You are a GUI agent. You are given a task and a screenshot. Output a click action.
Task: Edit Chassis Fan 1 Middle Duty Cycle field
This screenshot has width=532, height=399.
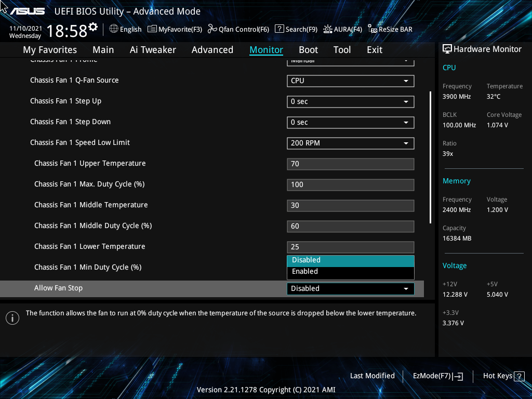coord(351,227)
